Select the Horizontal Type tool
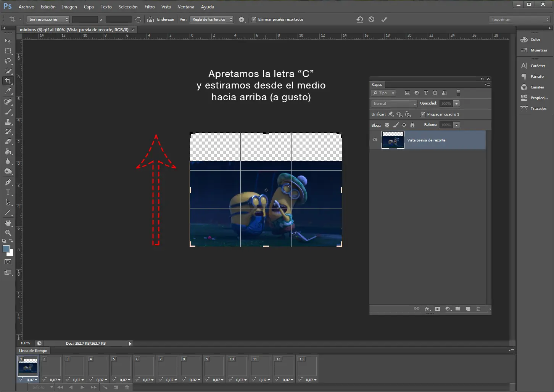 click(x=8, y=192)
